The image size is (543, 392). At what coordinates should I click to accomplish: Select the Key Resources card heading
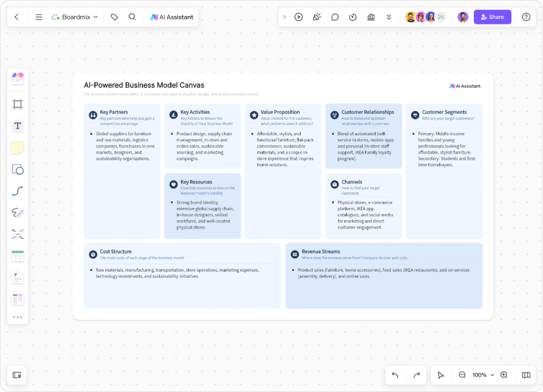point(196,182)
